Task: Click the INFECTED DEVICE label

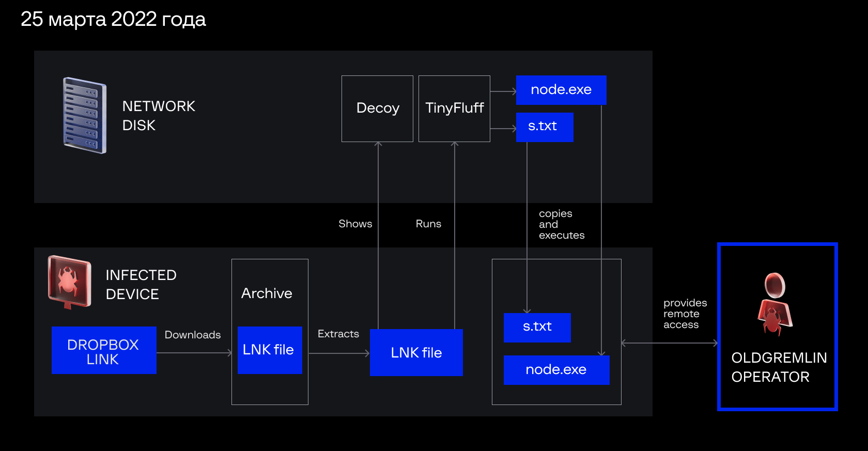Action: [x=141, y=285]
